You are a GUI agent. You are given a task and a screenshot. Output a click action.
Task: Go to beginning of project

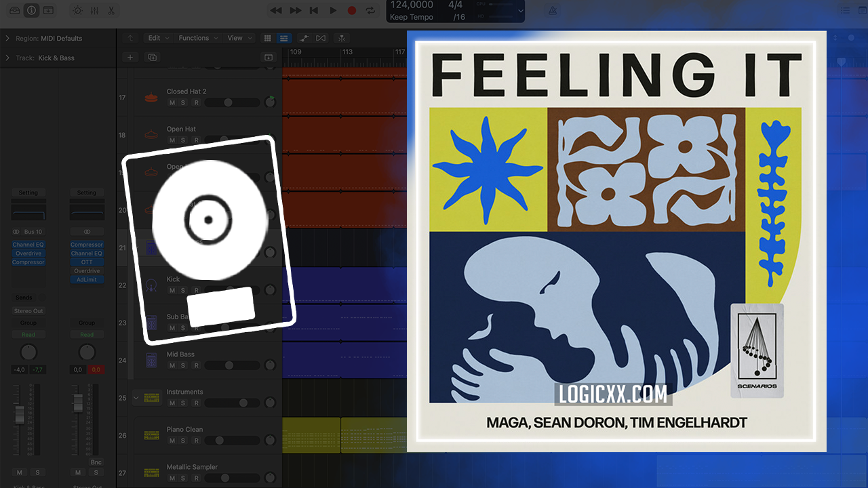click(314, 10)
